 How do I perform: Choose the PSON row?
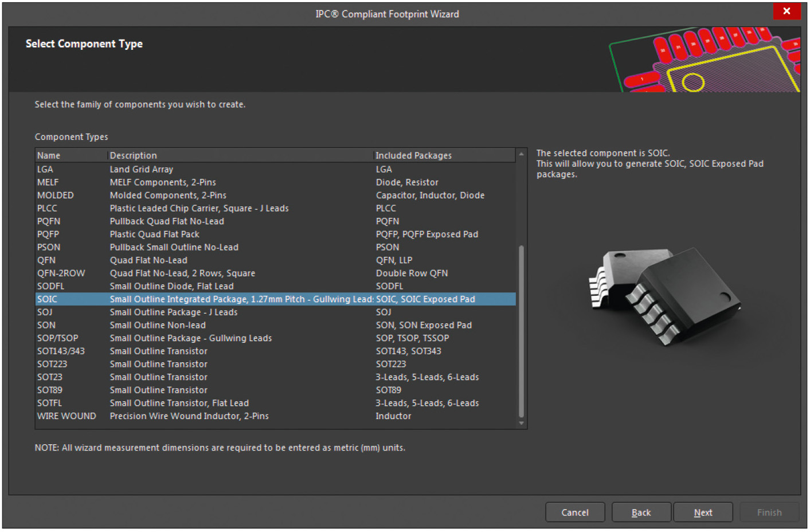tap(275, 247)
